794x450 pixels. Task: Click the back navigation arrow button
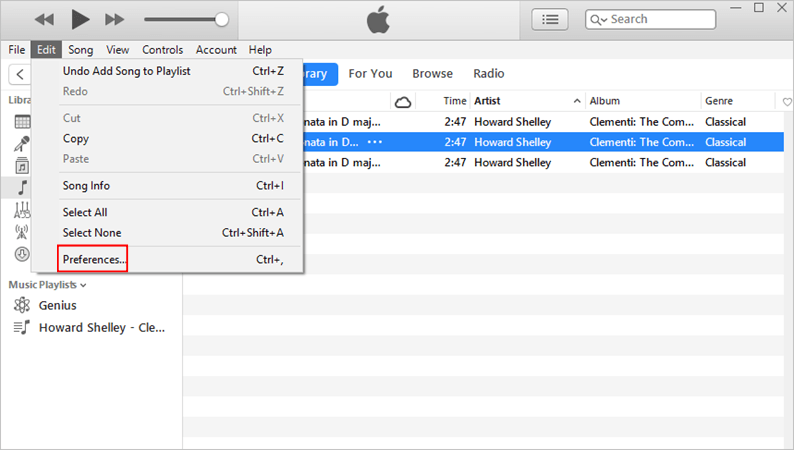click(20, 74)
